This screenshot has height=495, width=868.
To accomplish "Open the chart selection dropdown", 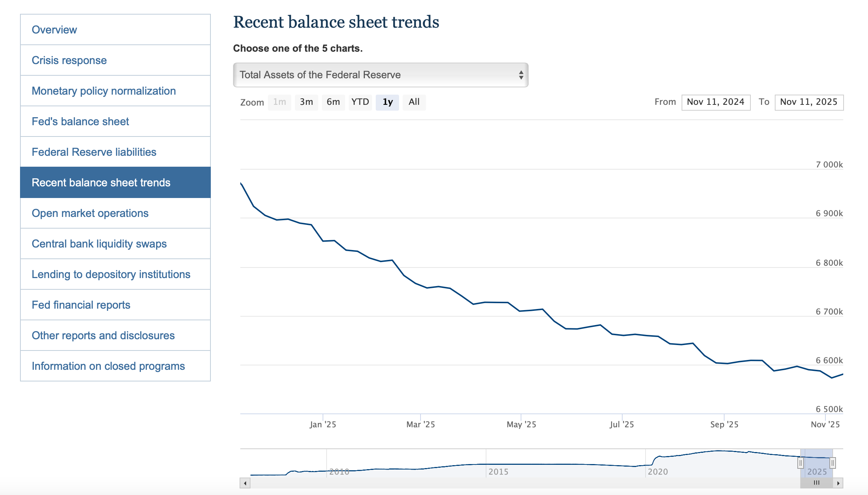I will [x=380, y=75].
